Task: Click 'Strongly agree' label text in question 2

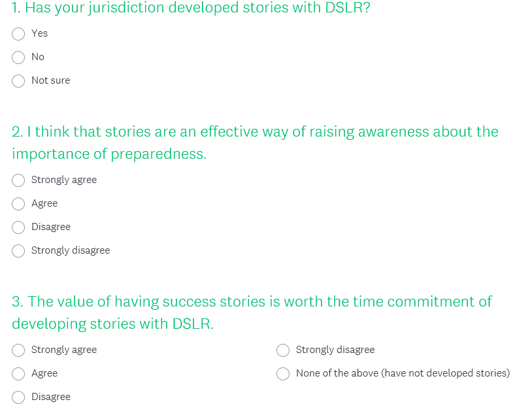Action: [x=64, y=180]
